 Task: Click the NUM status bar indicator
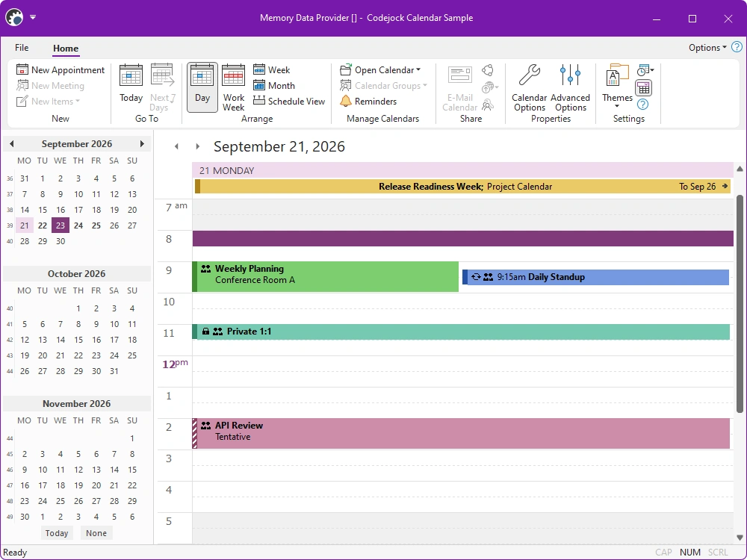coord(689,553)
